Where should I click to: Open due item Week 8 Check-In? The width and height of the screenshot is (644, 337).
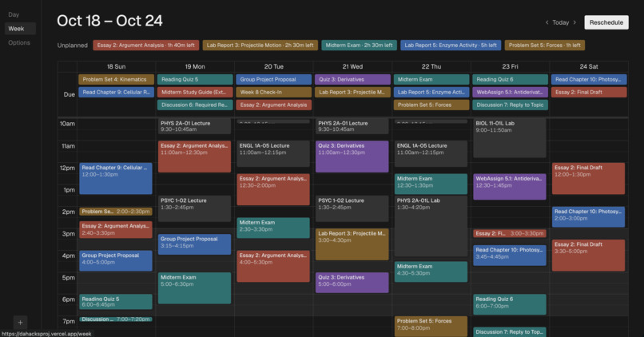pyautogui.click(x=273, y=92)
